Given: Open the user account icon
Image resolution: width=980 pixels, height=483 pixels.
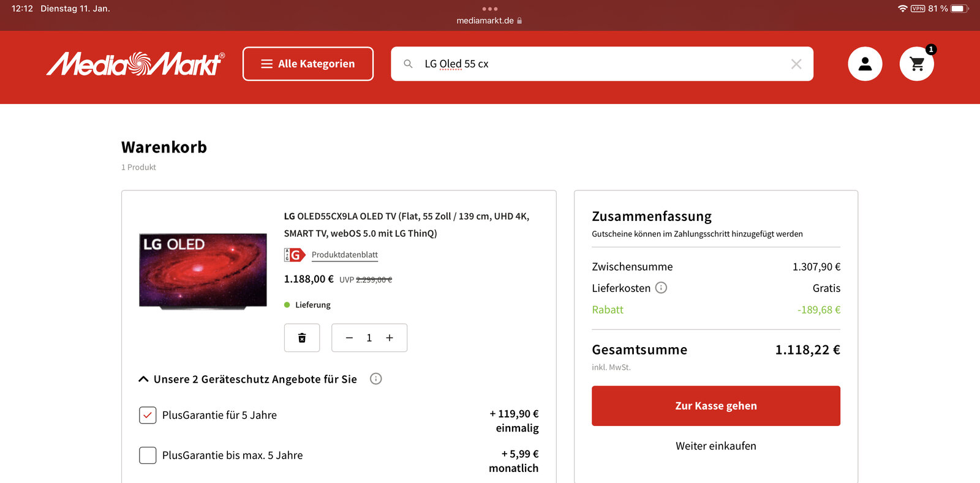Looking at the screenshot, I should [x=865, y=64].
